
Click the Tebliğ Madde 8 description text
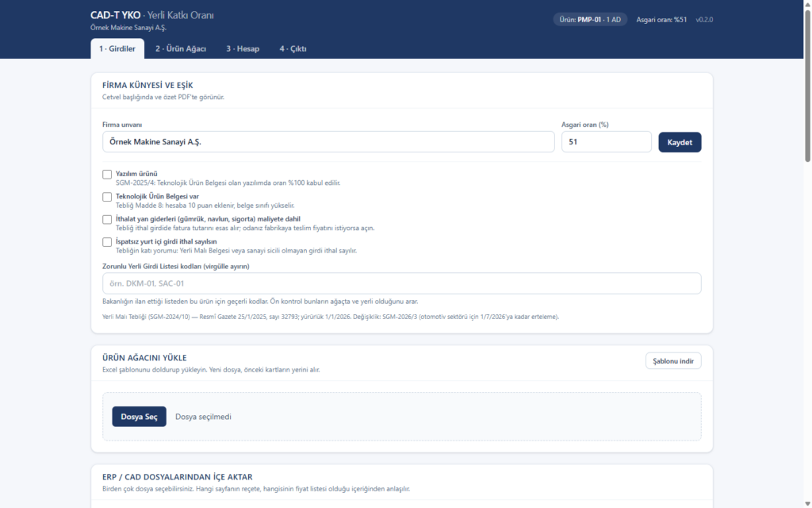coord(205,206)
